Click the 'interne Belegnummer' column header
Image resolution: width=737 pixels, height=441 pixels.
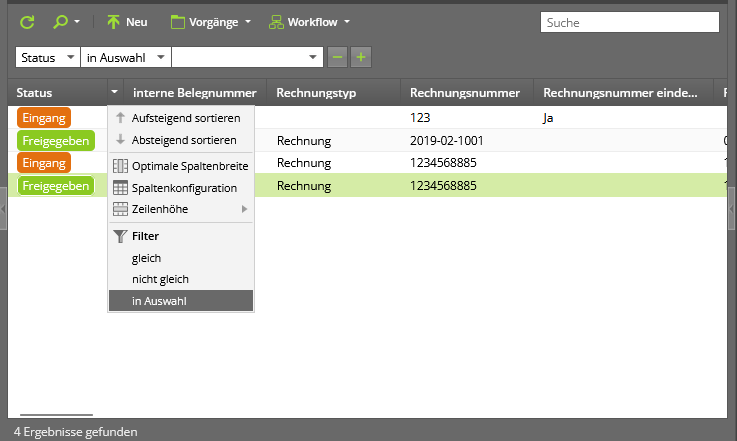(x=195, y=93)
